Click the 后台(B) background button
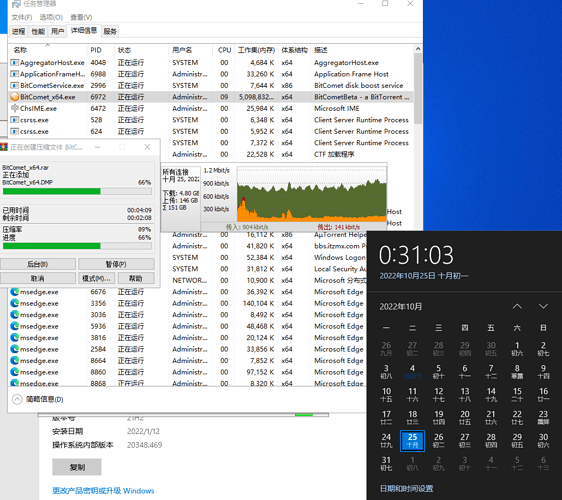Viewport: 562px width, 500px height. pos(38,264)
